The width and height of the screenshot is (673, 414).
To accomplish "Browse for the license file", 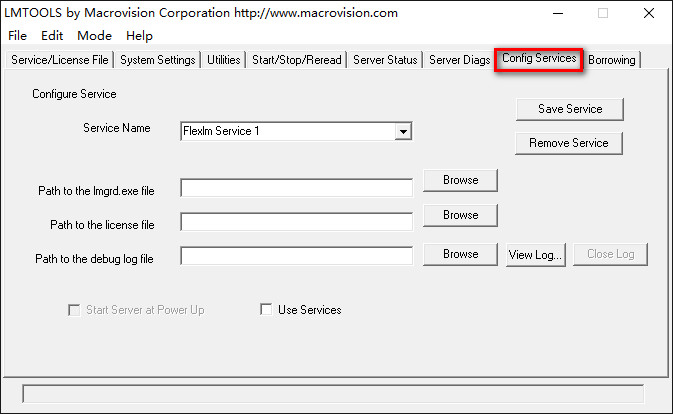I will (460, 215).
